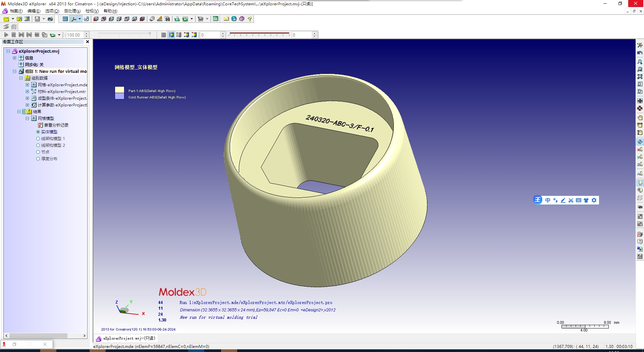Screen dimensions: 644x352
Task: Click the rotate about Z axis icon
Action: click(x=640, y=164)
